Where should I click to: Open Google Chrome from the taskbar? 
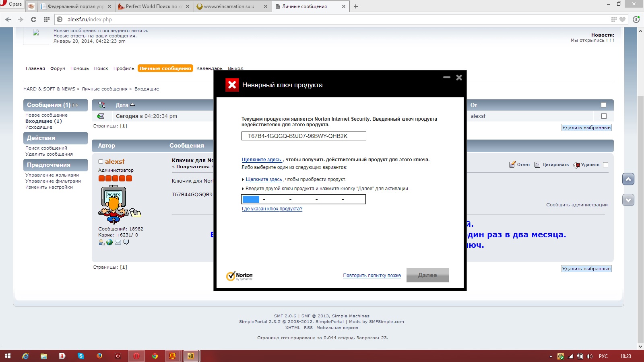(x=155, y=356)
